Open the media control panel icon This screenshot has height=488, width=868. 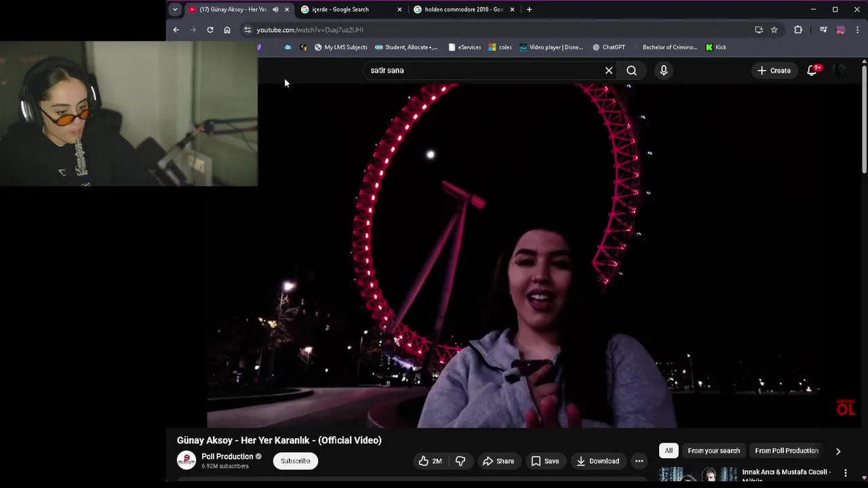pyautogui.click(x=823, y=30)
